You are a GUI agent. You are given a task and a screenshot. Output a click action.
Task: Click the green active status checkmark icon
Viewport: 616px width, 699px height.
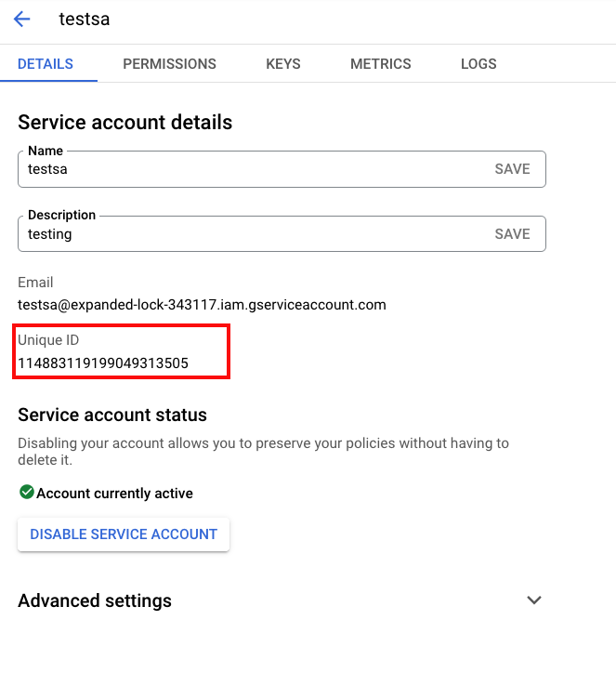tap(26, 493)
